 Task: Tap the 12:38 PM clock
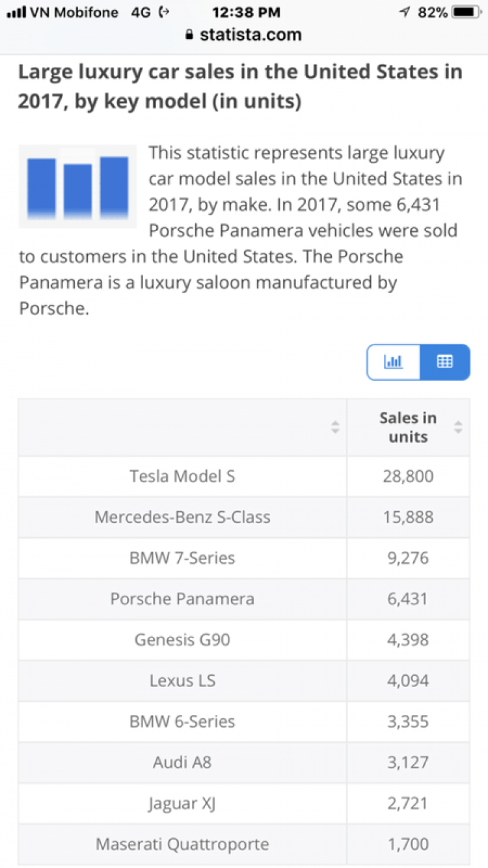coord(246,12)
